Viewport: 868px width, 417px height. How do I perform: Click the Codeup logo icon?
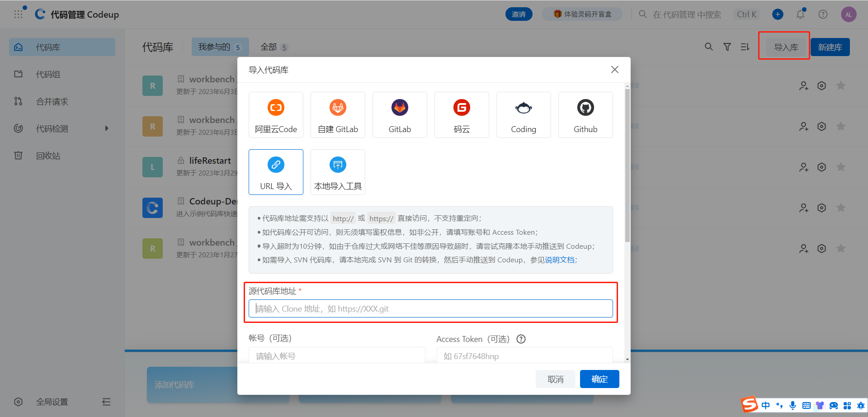click(40, 14)
